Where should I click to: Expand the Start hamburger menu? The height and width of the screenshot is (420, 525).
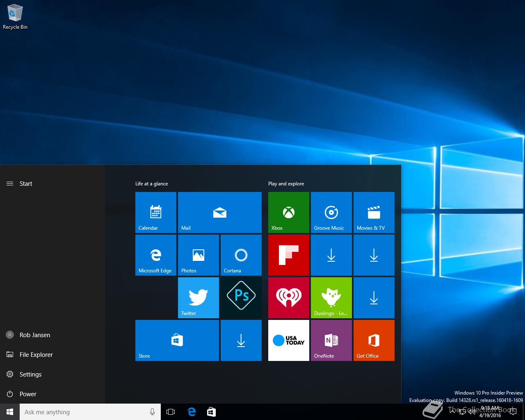pos(10,184)
